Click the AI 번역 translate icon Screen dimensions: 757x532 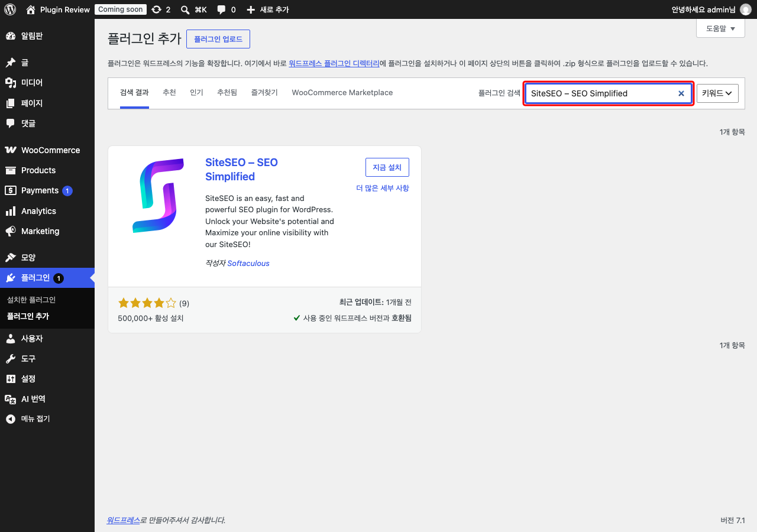pos(10,399)
